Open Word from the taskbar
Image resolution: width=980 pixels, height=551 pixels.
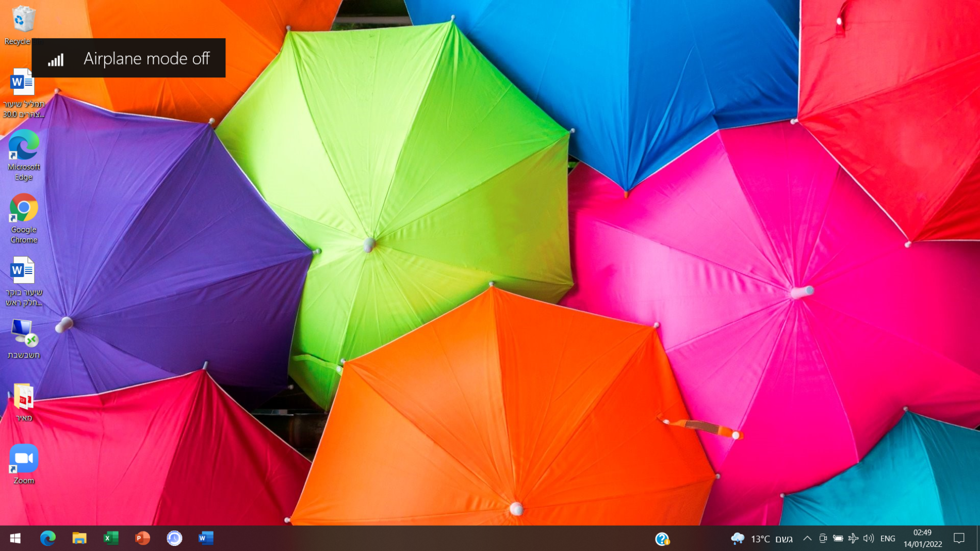pyautogui.click(x=206, y=538)
